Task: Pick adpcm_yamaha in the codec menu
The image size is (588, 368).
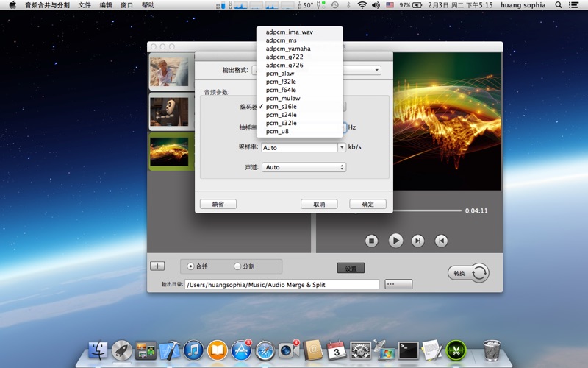Action: tap(288, 49)
